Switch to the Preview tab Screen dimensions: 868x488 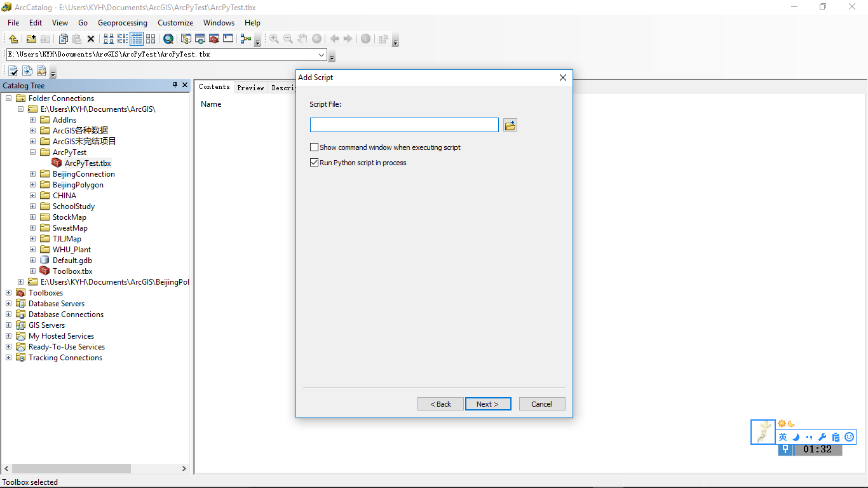click(250, 88)
